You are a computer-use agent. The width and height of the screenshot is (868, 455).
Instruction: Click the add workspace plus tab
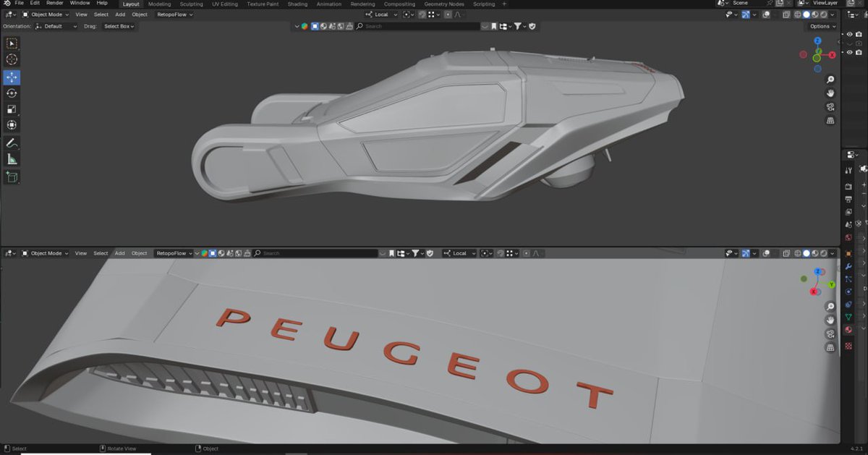pos(504,4)
